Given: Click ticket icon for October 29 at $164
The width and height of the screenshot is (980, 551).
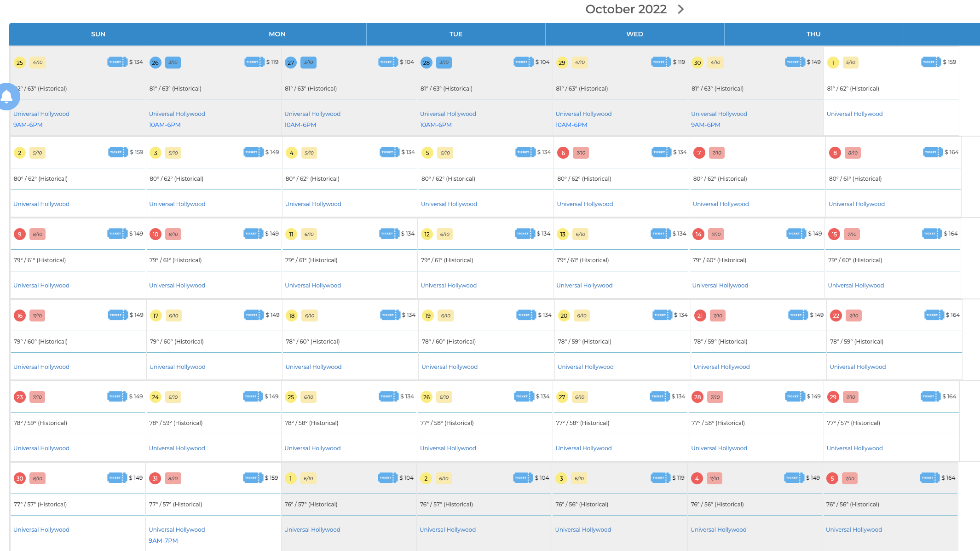Looking at the screenshot, I should click(930, 396).
